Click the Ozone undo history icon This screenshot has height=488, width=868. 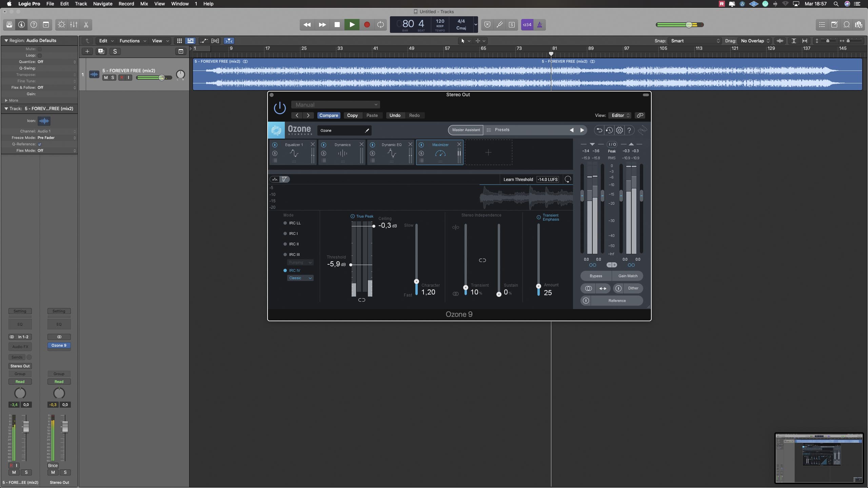pos(609,130)
